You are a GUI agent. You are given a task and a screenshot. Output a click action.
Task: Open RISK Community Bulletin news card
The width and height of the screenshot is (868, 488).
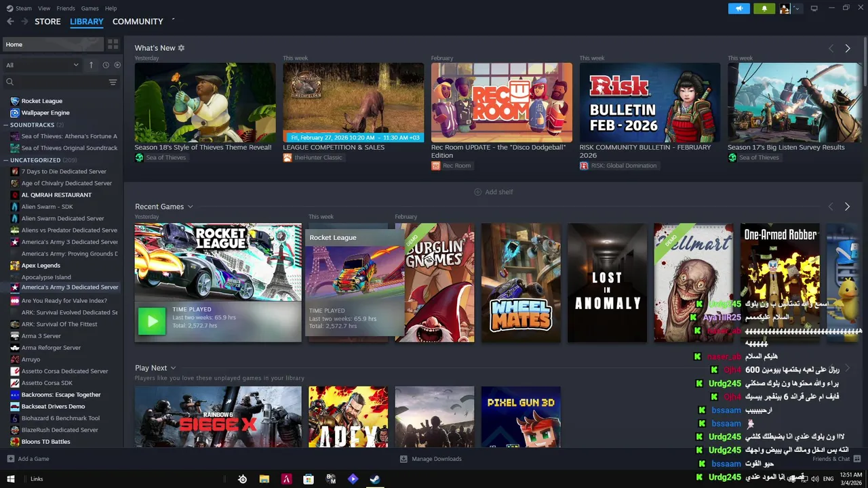(650, 102)
